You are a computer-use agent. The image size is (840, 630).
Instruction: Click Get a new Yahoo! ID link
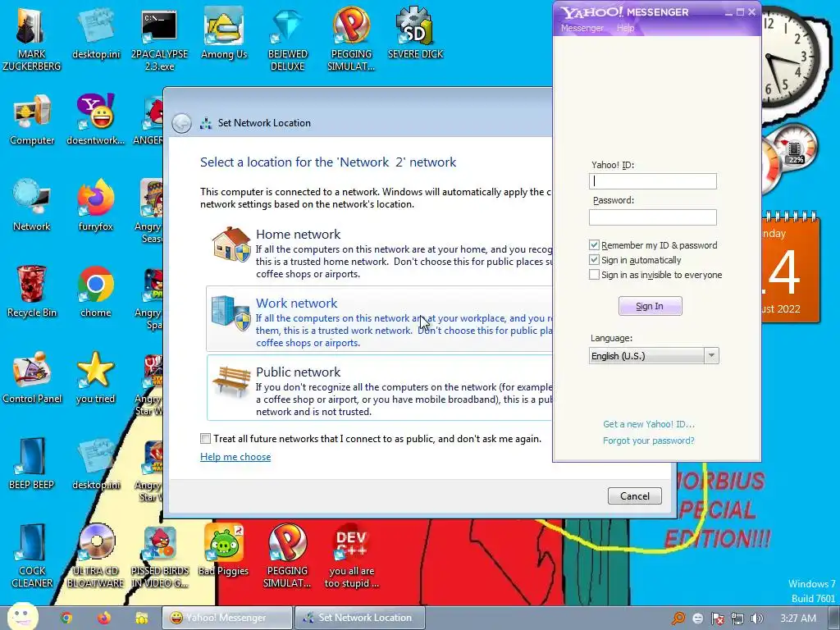click(x=648, y=424)
